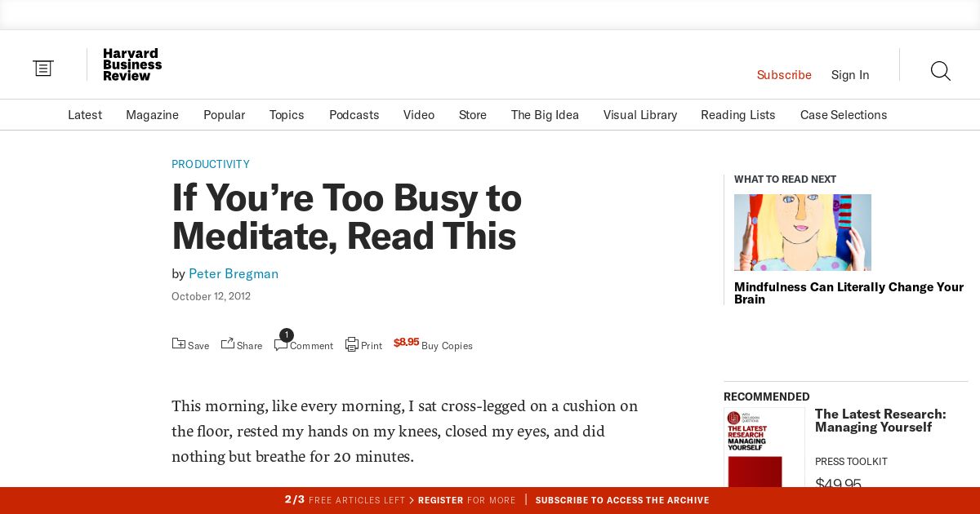This screenshot has height=514, width=980.
Task: Open 'Mindfulness Can Literally Change Your Brain'
Action: (849, 293)
